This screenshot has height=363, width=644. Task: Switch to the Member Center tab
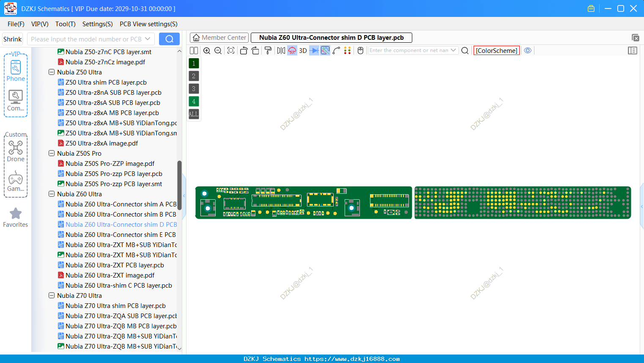coord(219,38)
